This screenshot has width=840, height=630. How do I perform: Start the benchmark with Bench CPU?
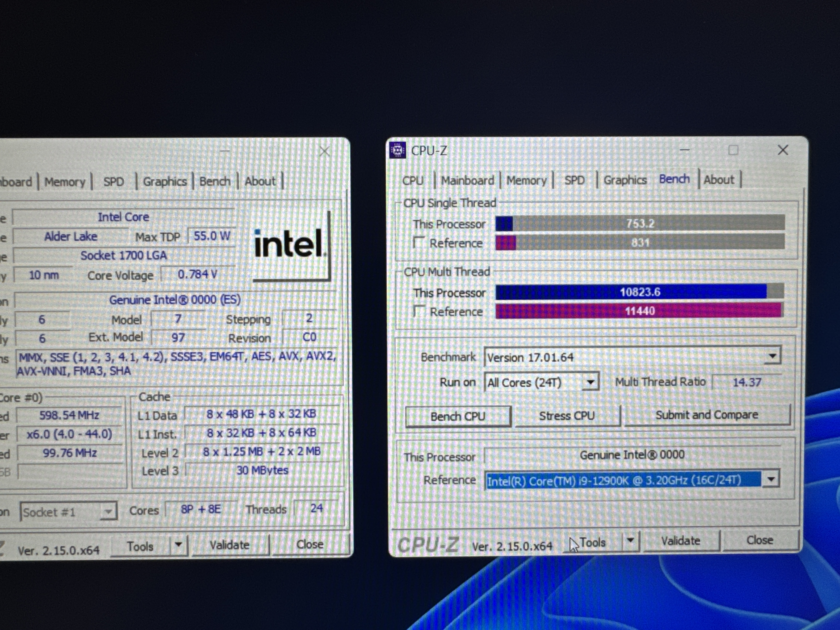pos(458,416)
